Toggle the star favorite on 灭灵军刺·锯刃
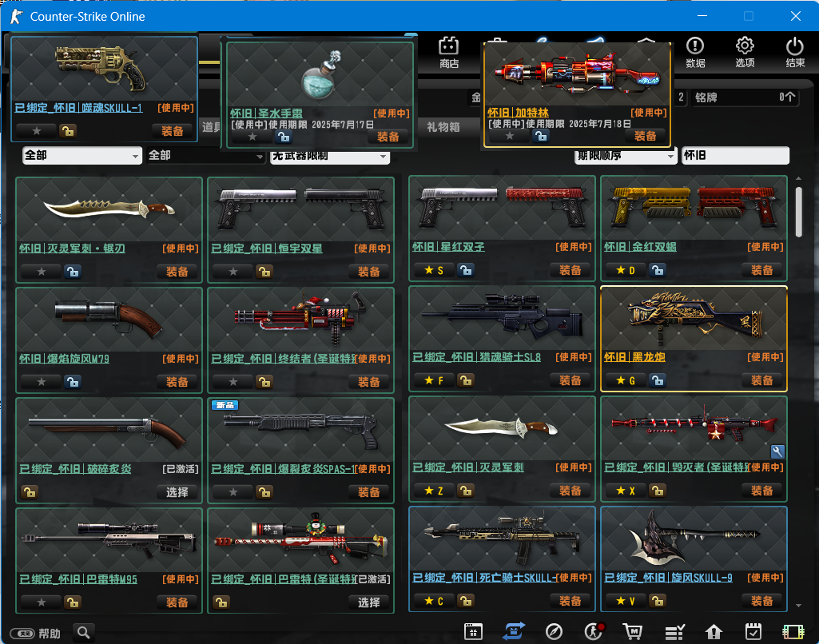 click(x=42, y=272)
